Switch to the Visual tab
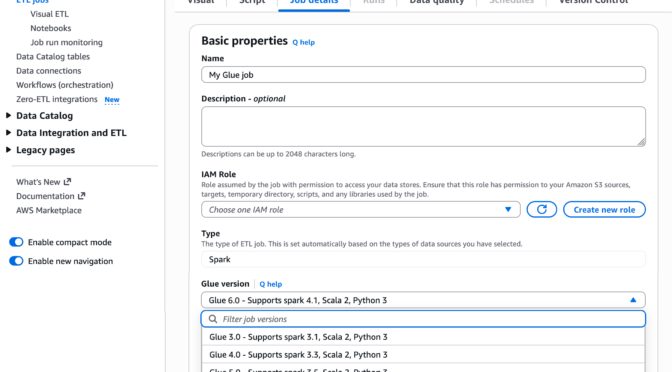 click(x=201, y=3)
